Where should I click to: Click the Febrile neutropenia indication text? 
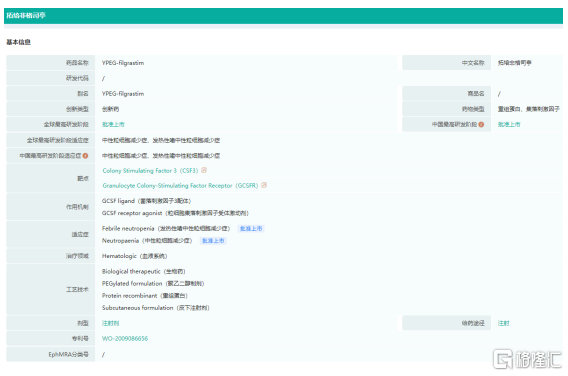click(x=166, y=229)
